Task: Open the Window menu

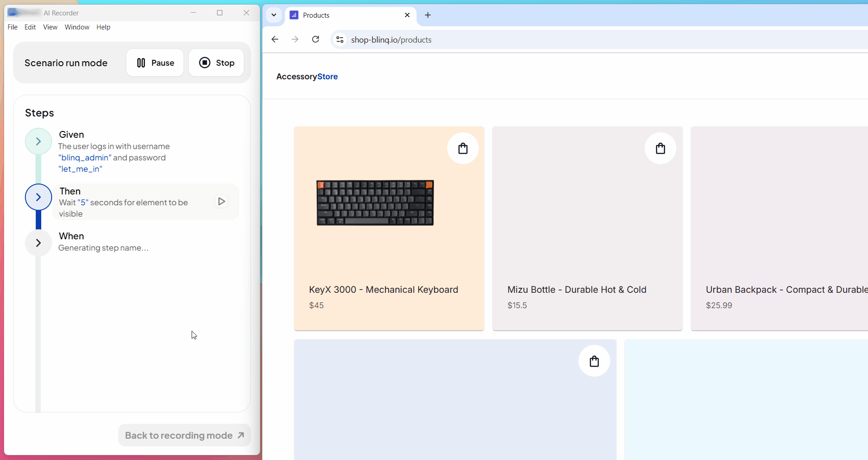Action: (77, 27)
